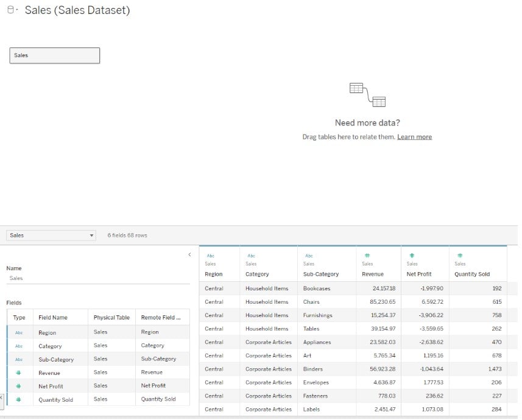Click the Remote Field header in Fields table

point(161,318)
